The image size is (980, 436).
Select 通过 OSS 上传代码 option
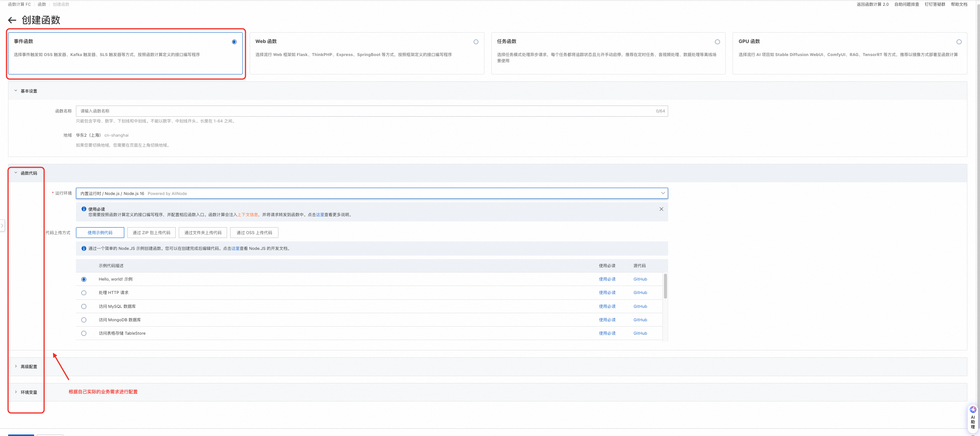pyautogui.click(x=254, y=233)
